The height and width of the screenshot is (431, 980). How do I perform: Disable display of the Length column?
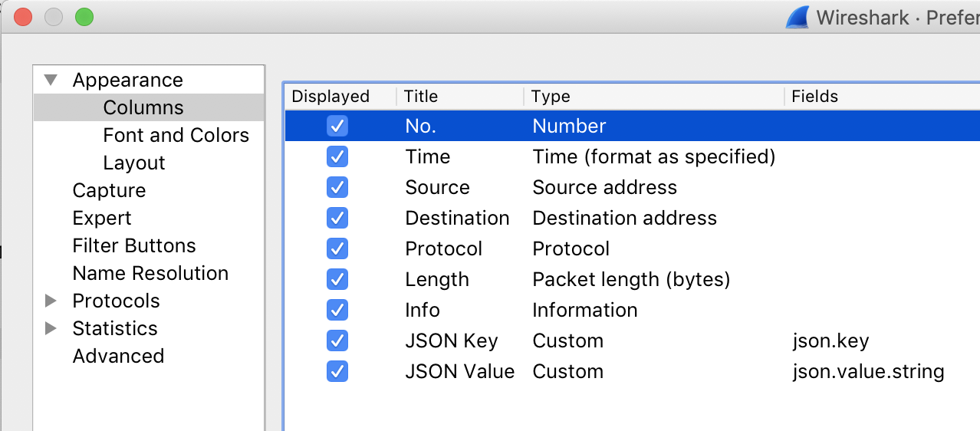(x=337, y=279)
